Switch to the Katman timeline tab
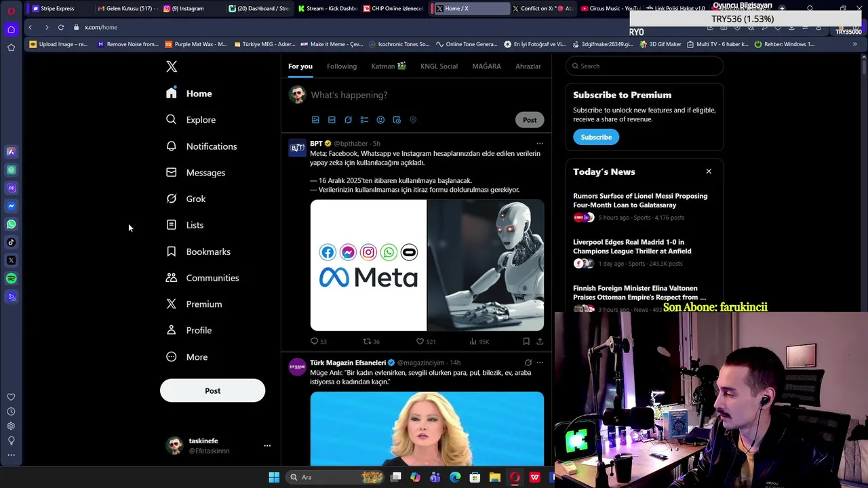This screenshot has width=868, height=488. tap(389, 66)
